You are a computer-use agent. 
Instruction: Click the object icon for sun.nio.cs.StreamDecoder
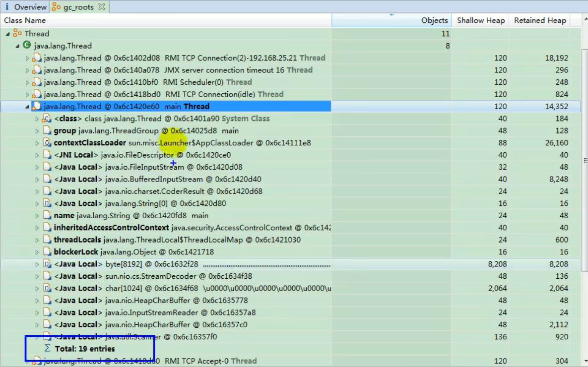point(47,276)
